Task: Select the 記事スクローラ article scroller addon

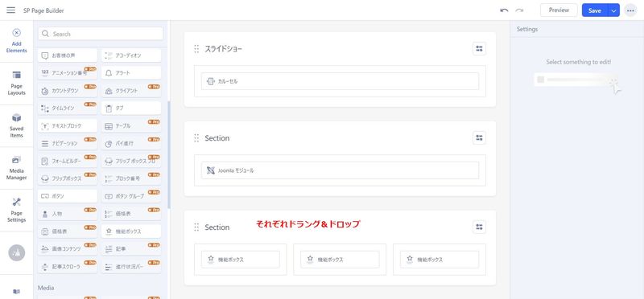Action: point(68,267)
